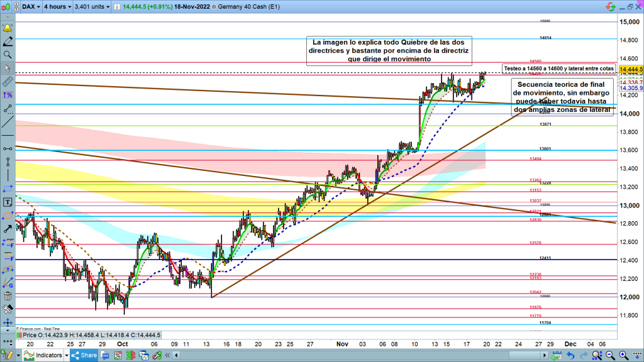The image size is (644, 362).
Task: Click the trash can delete icon
Action: [8, 296]
